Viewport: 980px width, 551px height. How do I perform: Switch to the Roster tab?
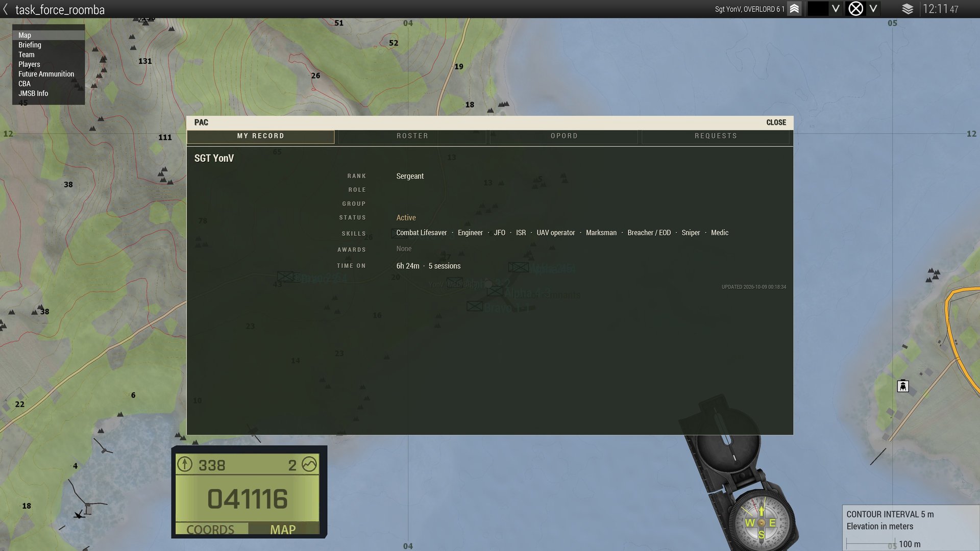[x=412, y=136]
